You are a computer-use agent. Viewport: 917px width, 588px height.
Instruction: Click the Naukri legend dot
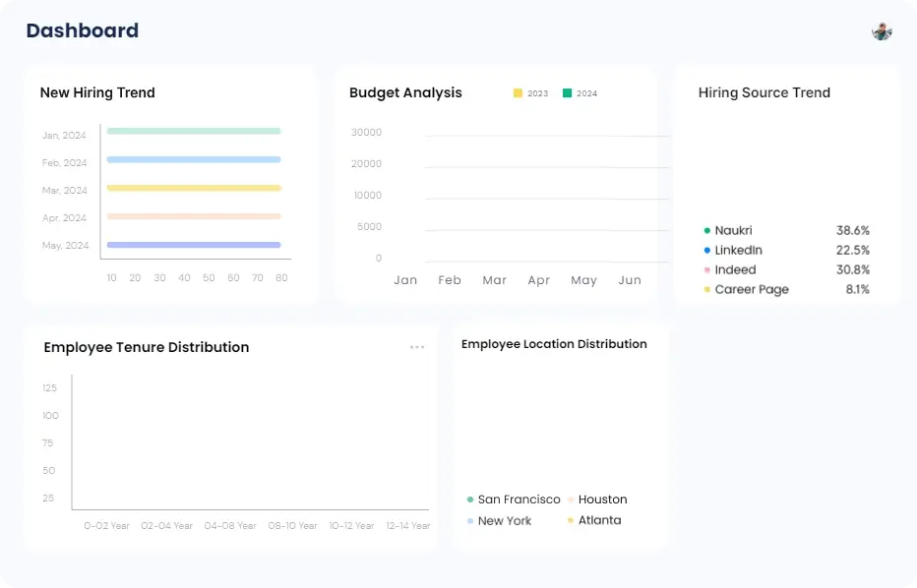click(707, 231)
